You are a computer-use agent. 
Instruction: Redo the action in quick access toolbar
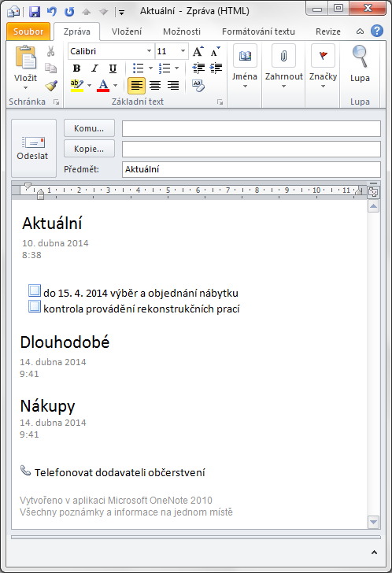click(x=69, y=12)
